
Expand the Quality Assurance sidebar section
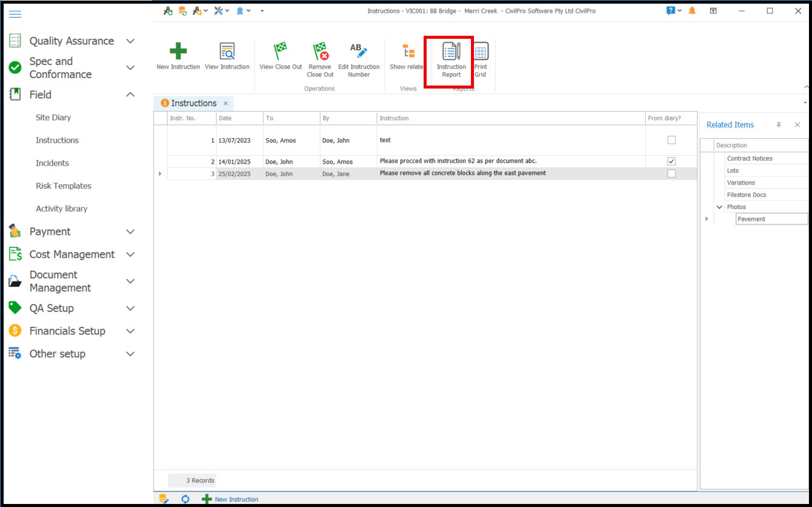tap(130, 41)
